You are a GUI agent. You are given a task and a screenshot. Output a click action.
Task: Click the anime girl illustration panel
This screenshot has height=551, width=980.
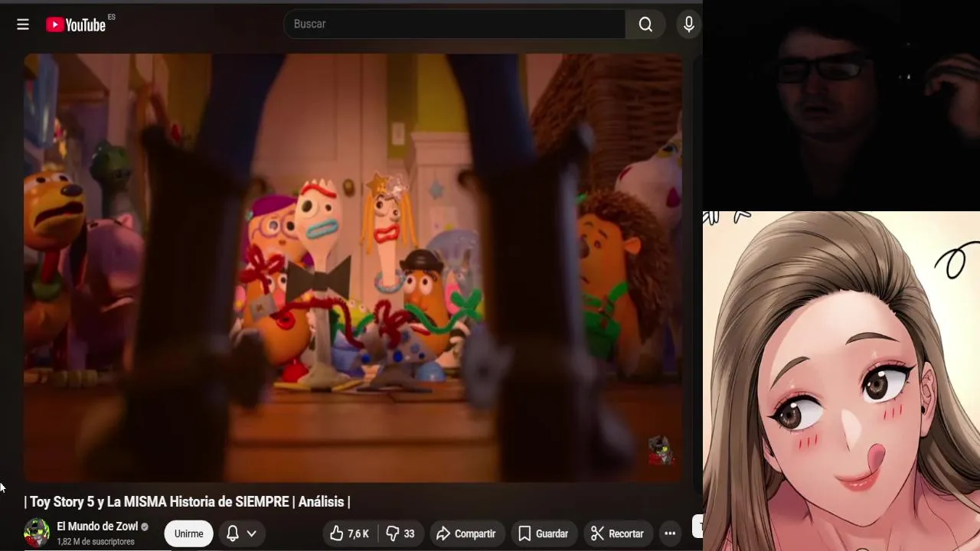tap(841, 381)
